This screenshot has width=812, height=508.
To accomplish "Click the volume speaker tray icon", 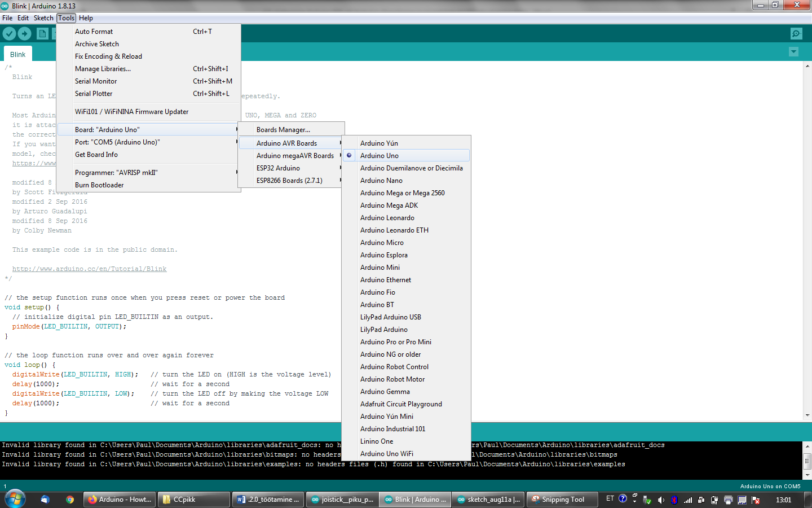I will pyautogui.click(x=661, y=500).
